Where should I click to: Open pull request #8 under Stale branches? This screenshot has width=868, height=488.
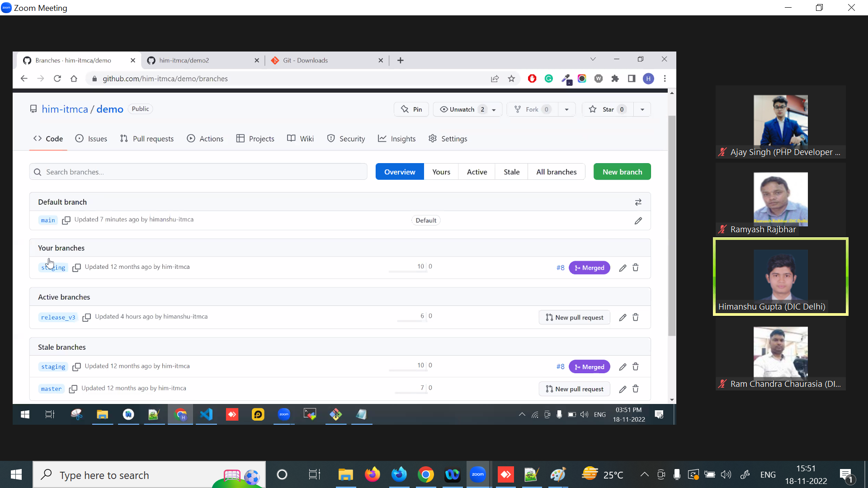pyautogui.click(x=560, y=367)
